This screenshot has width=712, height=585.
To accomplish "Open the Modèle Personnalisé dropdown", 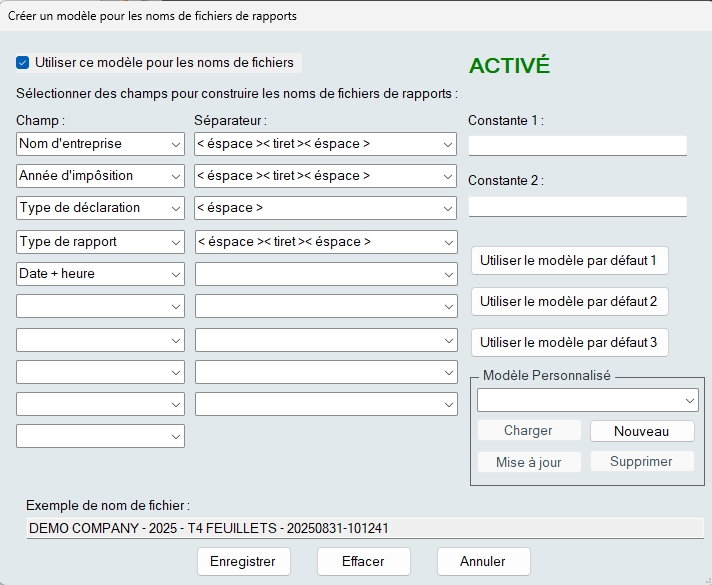I will click(x=587, y=400).
